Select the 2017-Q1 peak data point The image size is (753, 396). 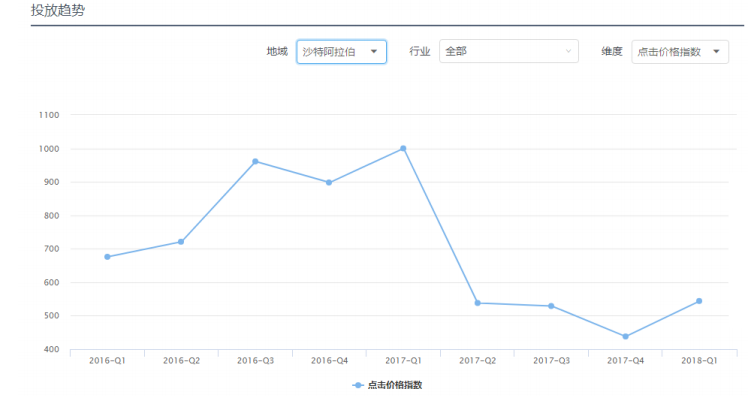pos(403,149)
